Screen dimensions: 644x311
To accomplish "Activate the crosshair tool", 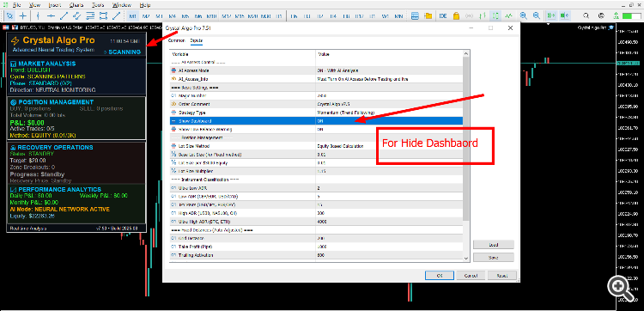I will (23, 16).
